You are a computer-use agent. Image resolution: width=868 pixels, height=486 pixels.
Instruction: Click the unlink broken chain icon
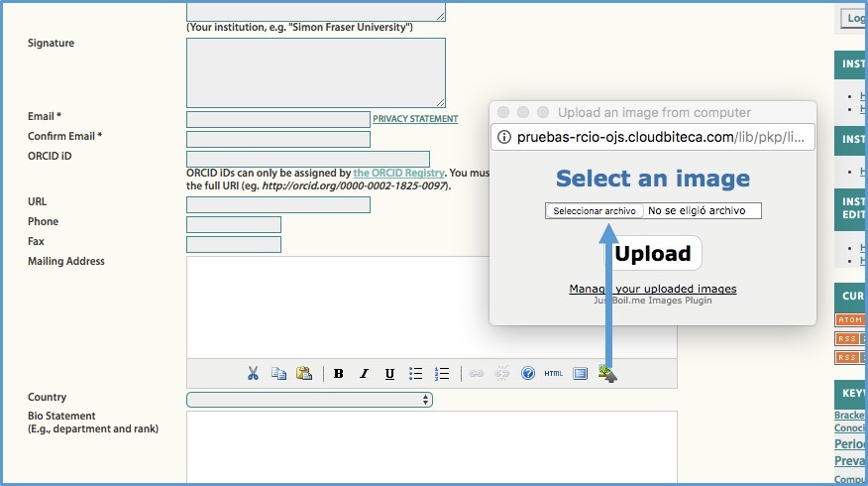pyautogui.click(x=501, y=374)
